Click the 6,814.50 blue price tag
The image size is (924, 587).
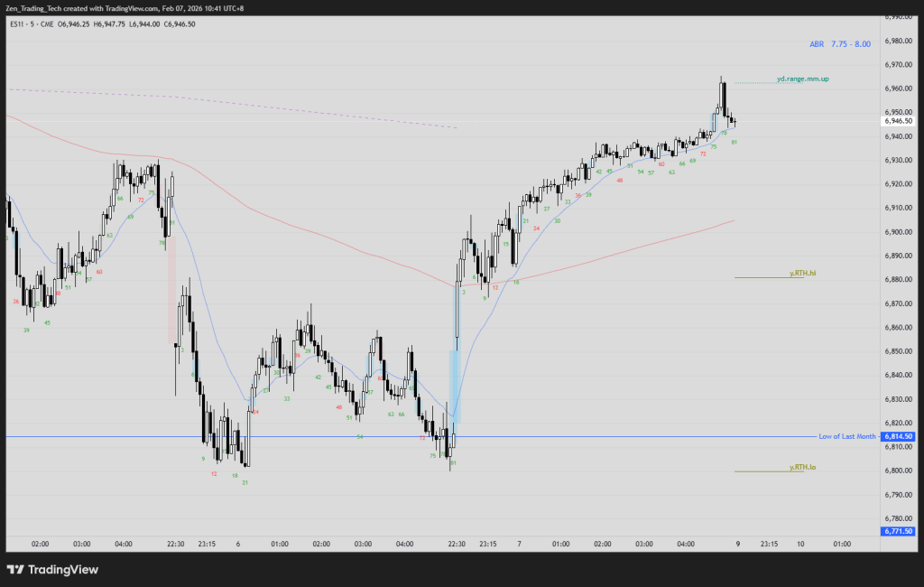(x=899, y=437)
